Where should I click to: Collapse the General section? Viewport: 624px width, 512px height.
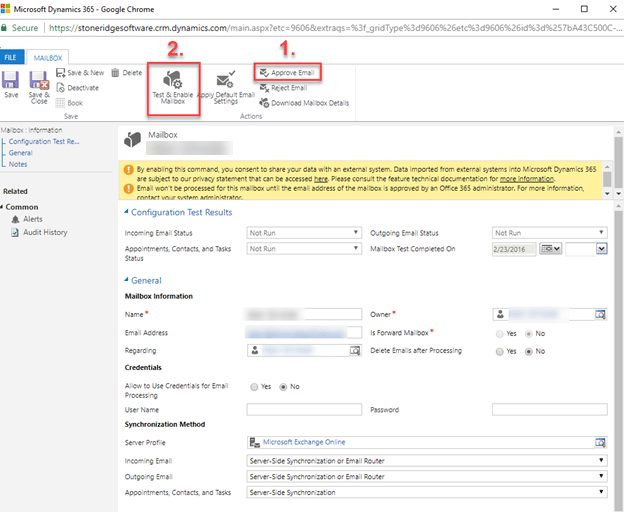click(126, 280)
